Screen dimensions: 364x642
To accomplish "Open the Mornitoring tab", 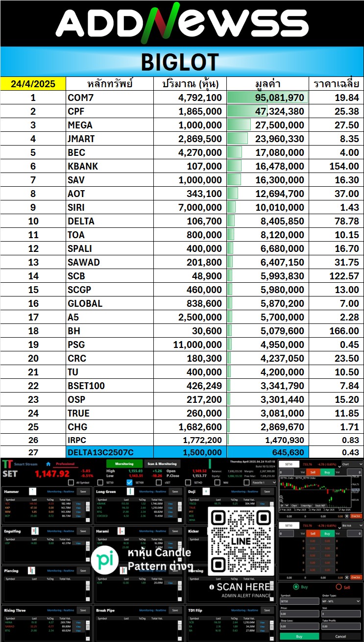I will pyautogui.click(x=124, y=464).
